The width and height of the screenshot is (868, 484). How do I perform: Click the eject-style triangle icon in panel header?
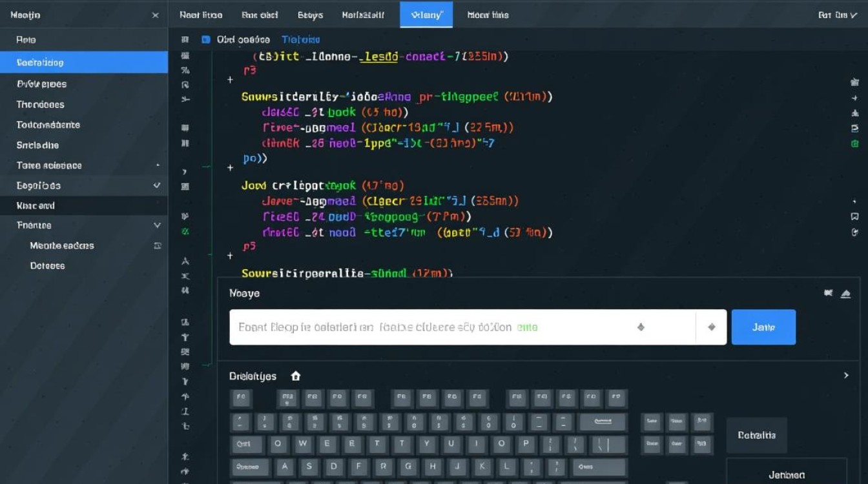(846, 294)
